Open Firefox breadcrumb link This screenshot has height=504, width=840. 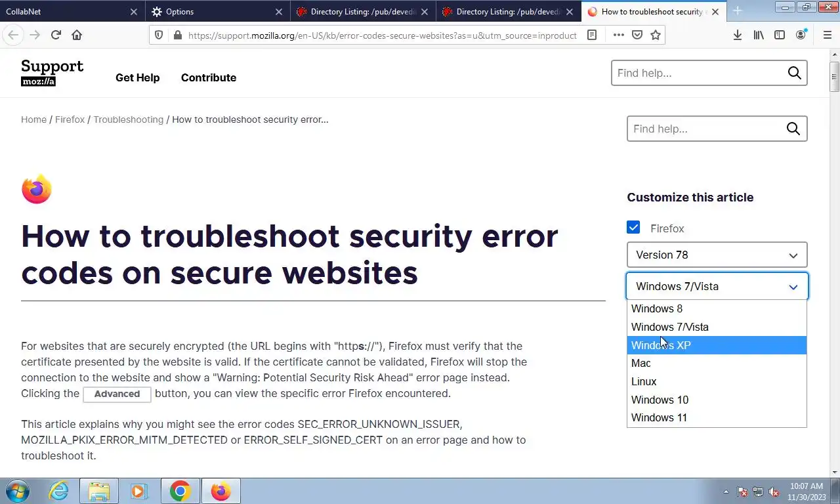point(70,119)
